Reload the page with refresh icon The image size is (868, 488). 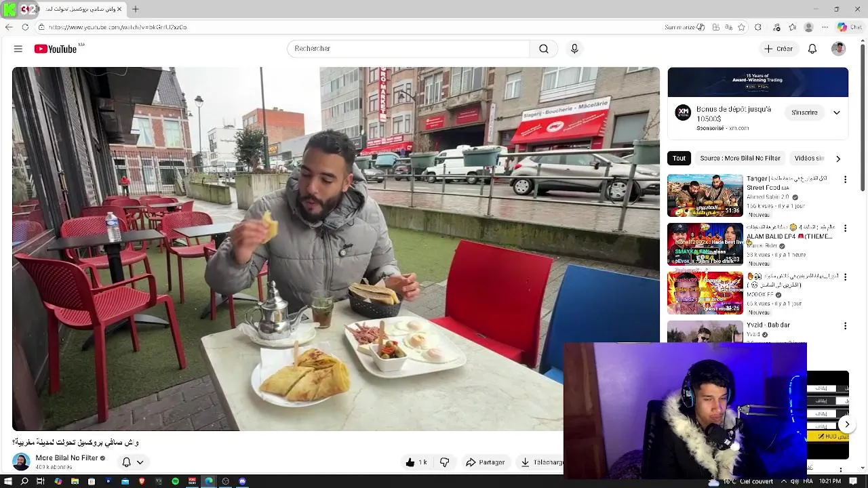(x=25, y=27)
